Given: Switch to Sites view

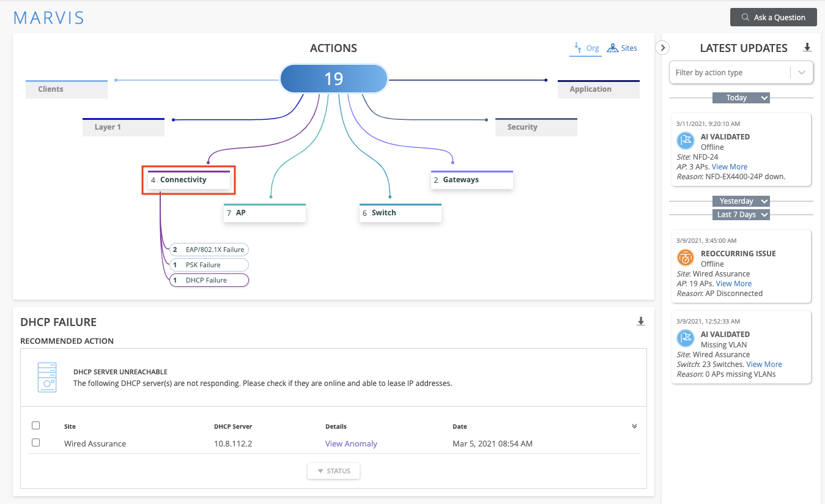Looking at the screenshot, I should click(622, 48).
